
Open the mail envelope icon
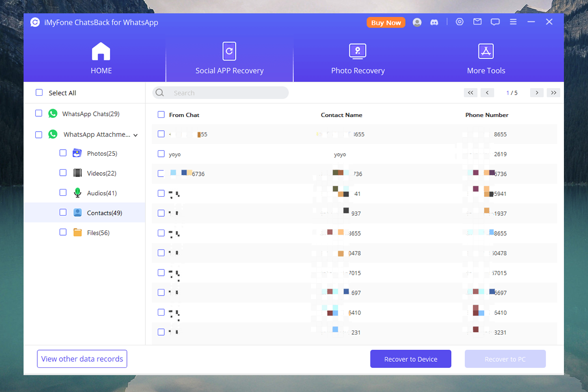point(477,22)
